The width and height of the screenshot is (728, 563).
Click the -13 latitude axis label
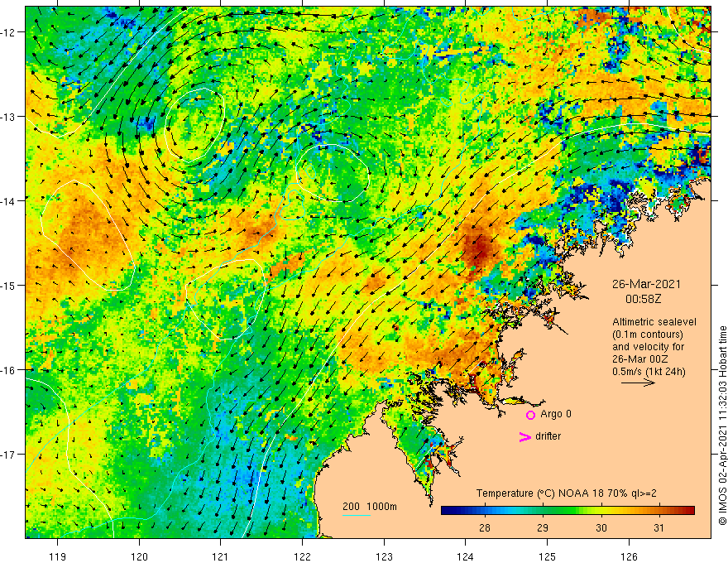[9, 117]
